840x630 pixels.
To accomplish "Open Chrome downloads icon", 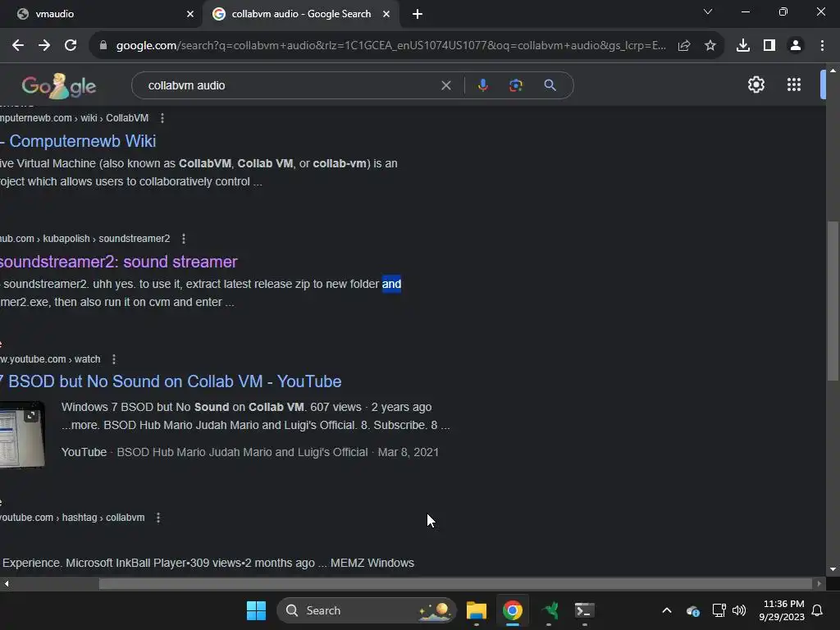I will (743, 46).
